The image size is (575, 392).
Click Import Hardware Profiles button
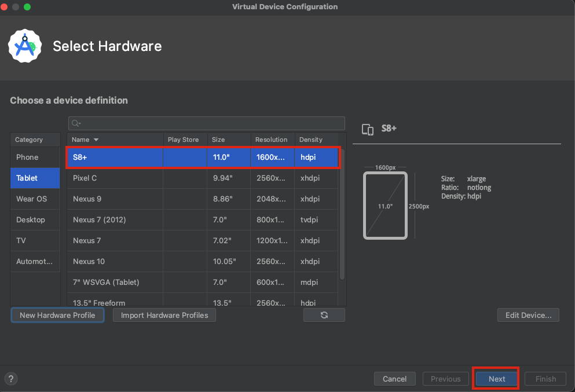(164, 315)
